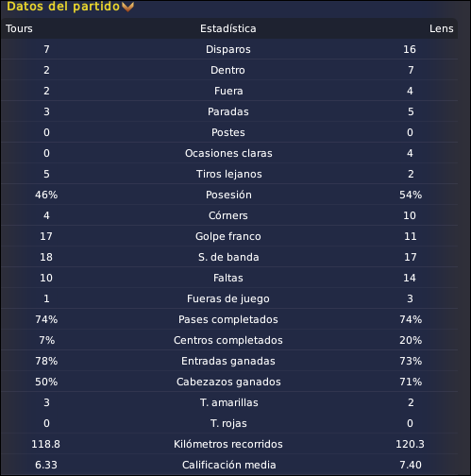Click the Golpe franco row
The height and width of the screenshot is (476, 471).
click(x=229, y=236)
